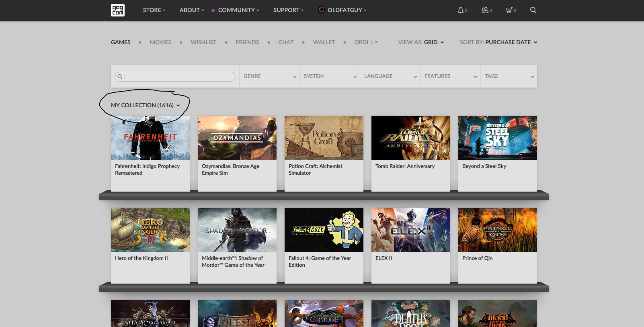The image size is (644, 327).
Task: Open the Potion Craft cover thumbnail
Action: [324, 138]
